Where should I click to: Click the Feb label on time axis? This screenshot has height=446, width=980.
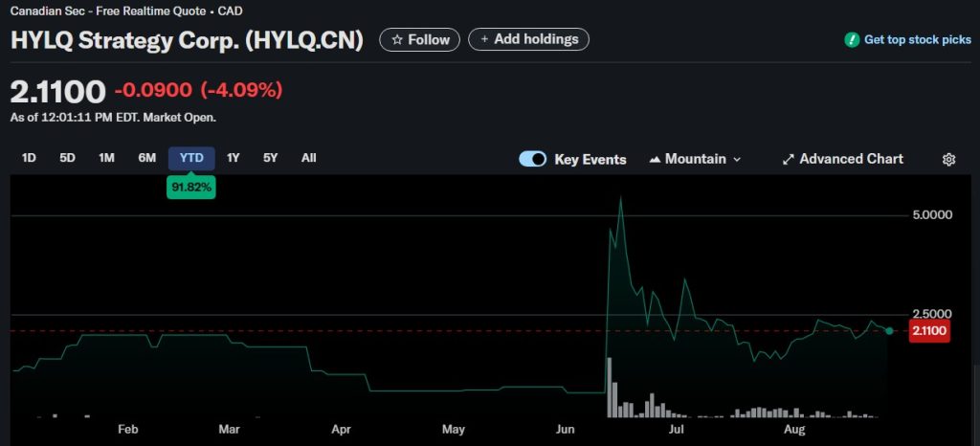(x=127, y=430)
